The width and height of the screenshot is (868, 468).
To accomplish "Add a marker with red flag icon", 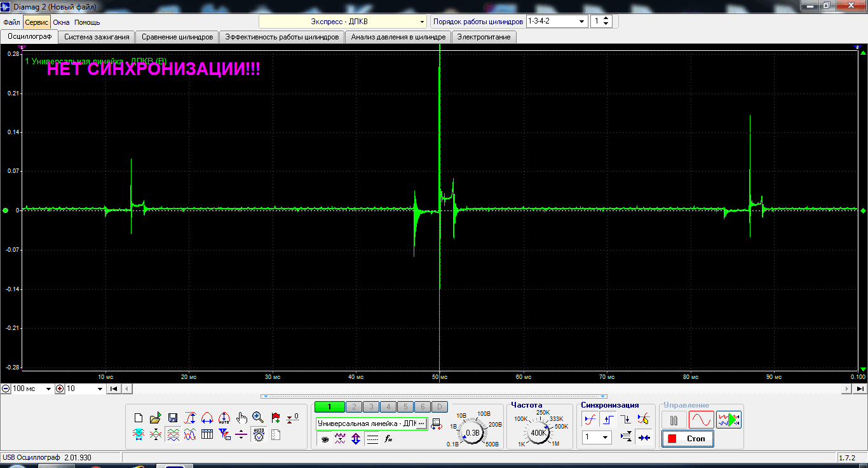I will [x=275, y=418].
